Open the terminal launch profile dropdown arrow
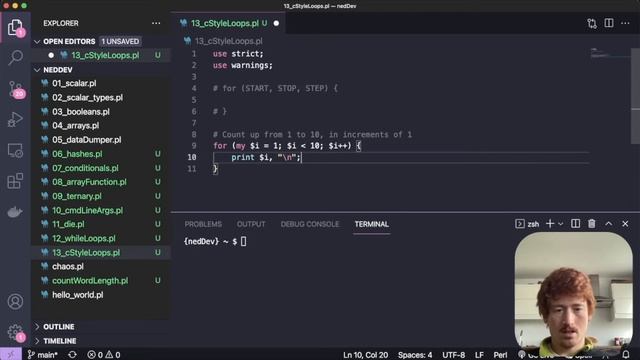The image size is (640, 360). [x=561, y=224]
